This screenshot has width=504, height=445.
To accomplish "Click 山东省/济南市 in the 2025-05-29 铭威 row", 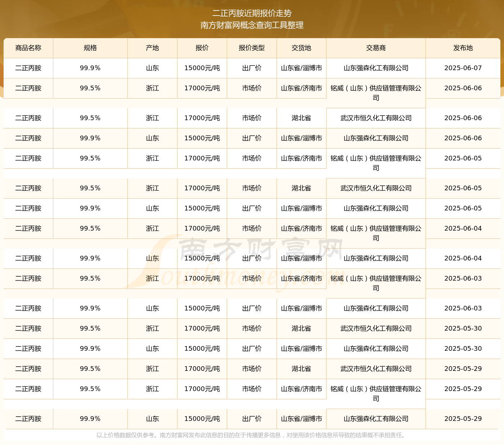I will pos(301,389).
